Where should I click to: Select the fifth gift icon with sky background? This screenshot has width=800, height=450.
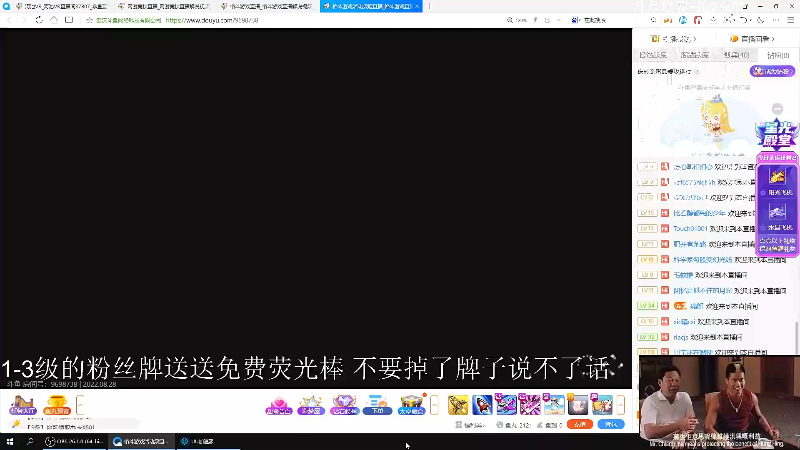point(554,405)
